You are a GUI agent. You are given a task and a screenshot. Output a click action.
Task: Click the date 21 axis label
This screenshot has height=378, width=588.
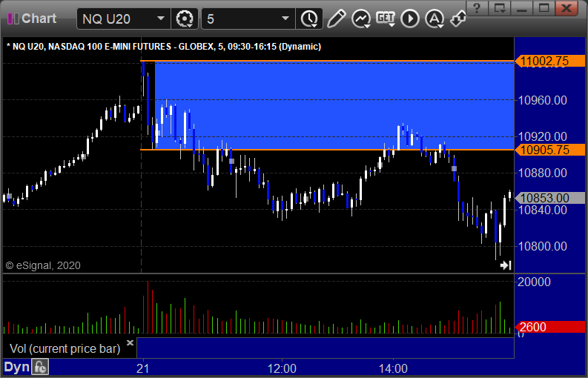[x=142, y=368]
